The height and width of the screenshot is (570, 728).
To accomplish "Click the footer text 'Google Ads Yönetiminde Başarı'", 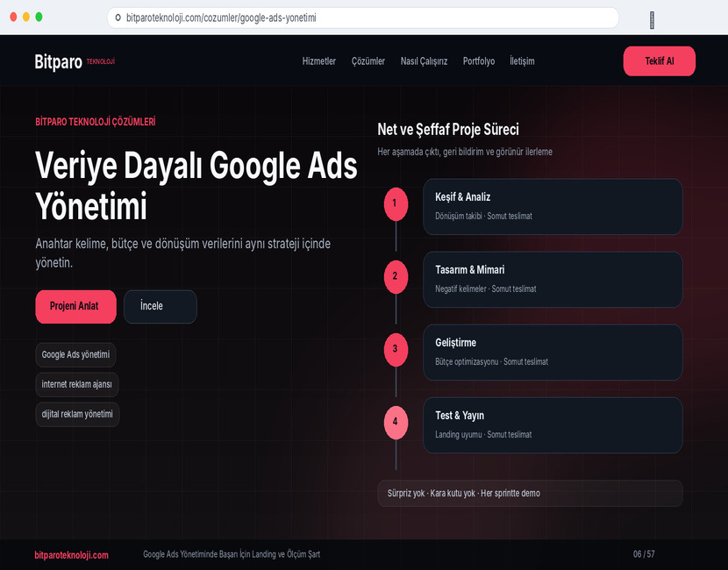I will pos(232,554).
